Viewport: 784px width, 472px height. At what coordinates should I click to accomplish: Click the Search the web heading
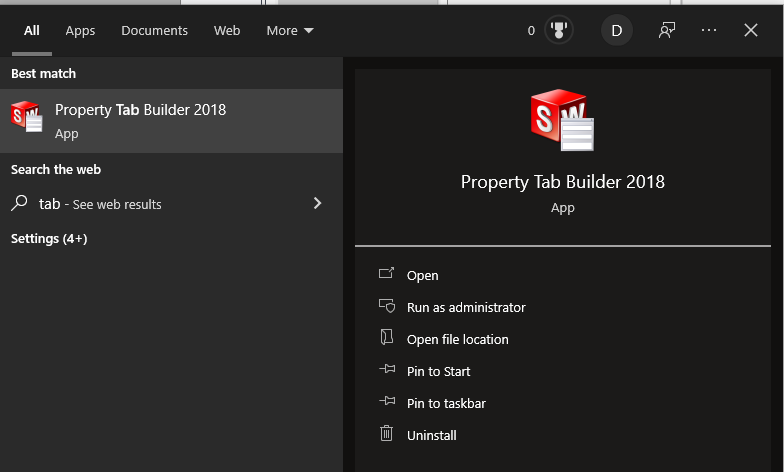tap(56, 170)
